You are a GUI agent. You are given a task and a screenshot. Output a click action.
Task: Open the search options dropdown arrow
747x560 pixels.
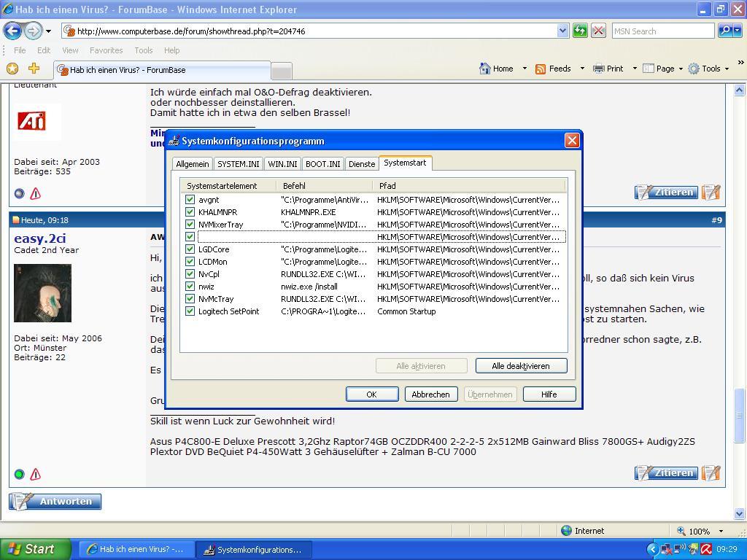(738, 31)
